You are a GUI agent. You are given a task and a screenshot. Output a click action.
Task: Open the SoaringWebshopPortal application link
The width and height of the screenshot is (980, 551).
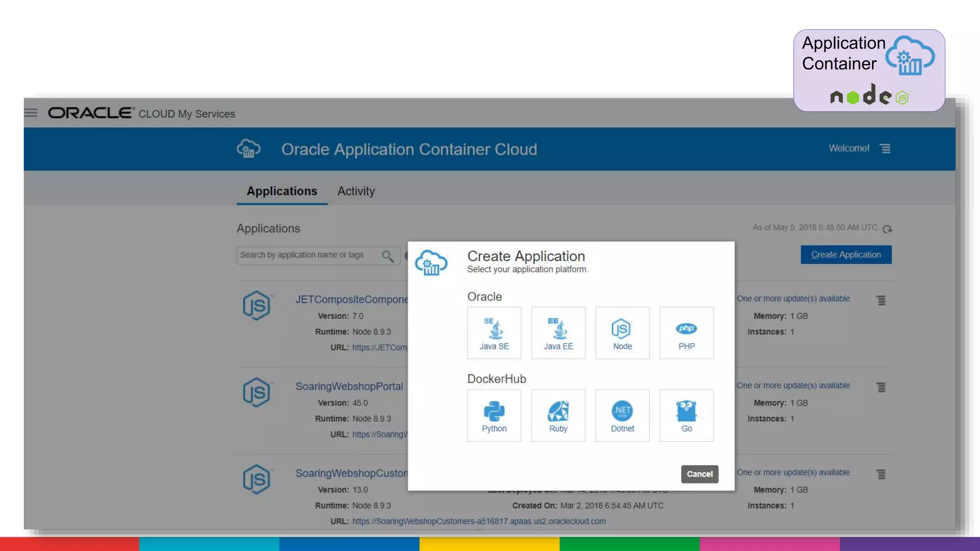click(x=349, y=386)
